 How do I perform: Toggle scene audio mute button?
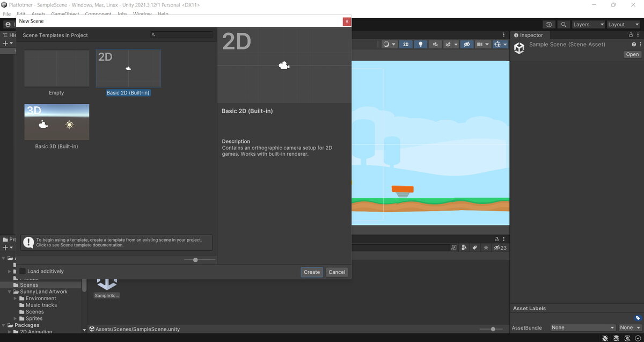pyautogui.click(x=435, y=45)
